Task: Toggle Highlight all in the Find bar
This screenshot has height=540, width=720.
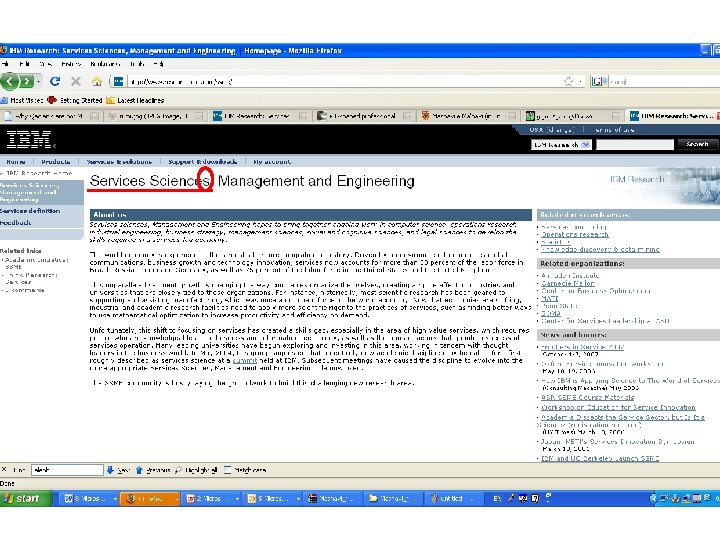Action: (196, 470)
